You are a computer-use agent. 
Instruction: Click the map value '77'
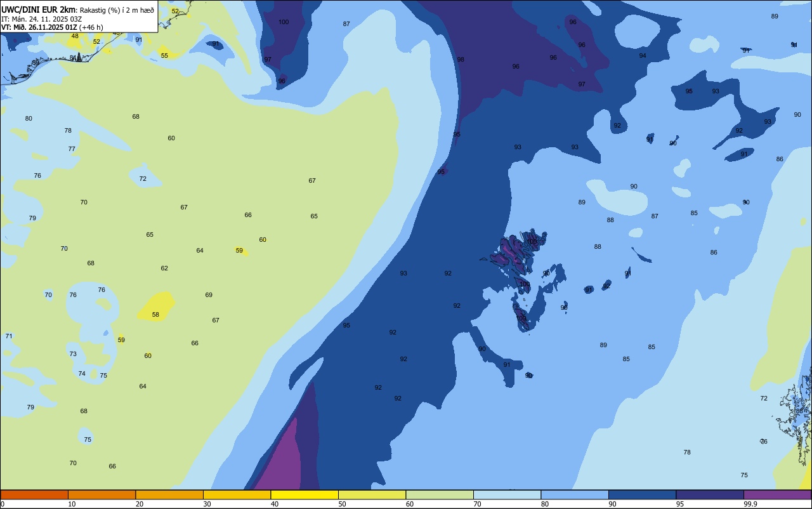(72, 149)
